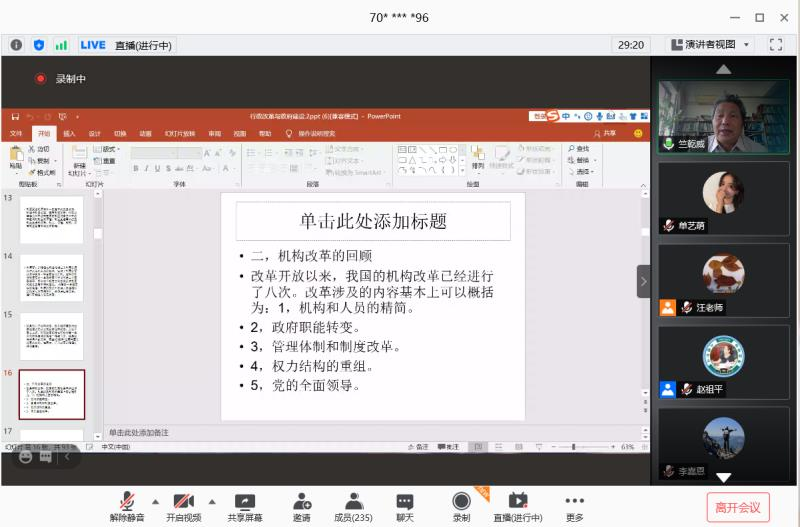Collapse the participant video sidebar
Screen dimensions: 800x527
pyautogui.click(x=643, y=281)
